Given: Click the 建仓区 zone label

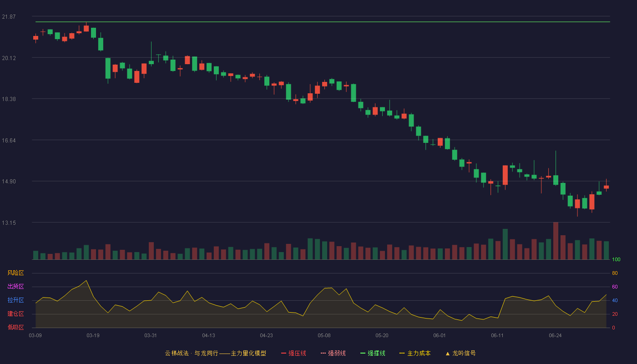Looking at the screenshot, I should 15,314.
